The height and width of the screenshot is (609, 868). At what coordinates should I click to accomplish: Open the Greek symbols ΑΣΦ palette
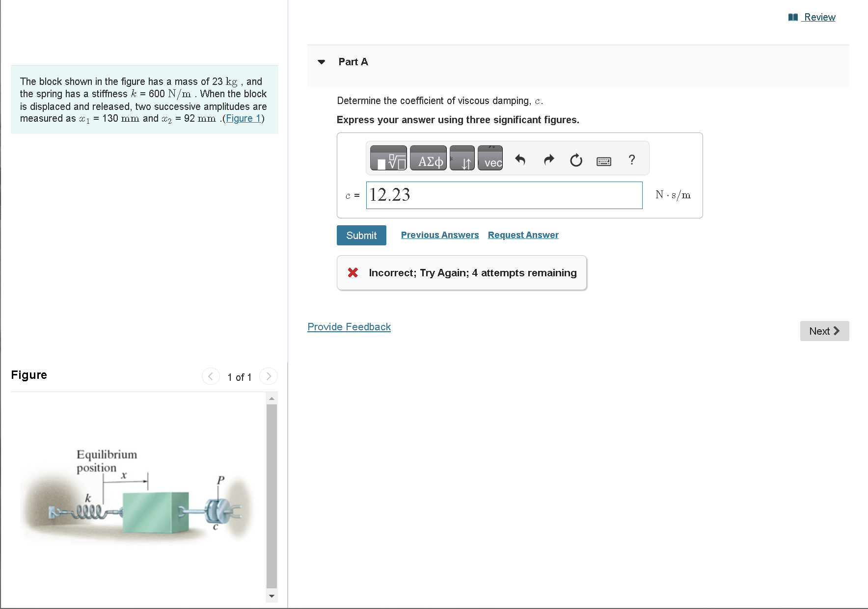coord(429,158)
